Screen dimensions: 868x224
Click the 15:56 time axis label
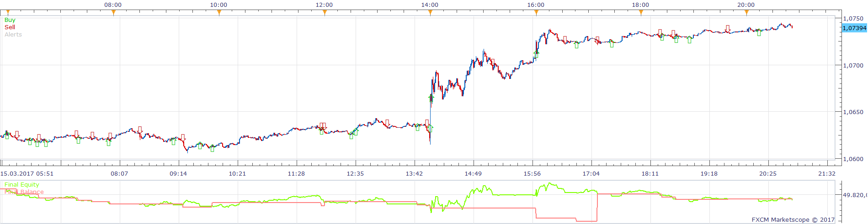coord(532,174)
